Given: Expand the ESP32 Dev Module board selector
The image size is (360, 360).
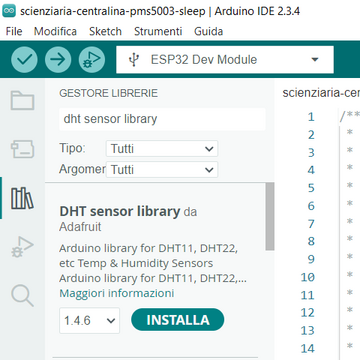Looking at the screenshot, I should (225, 60).
